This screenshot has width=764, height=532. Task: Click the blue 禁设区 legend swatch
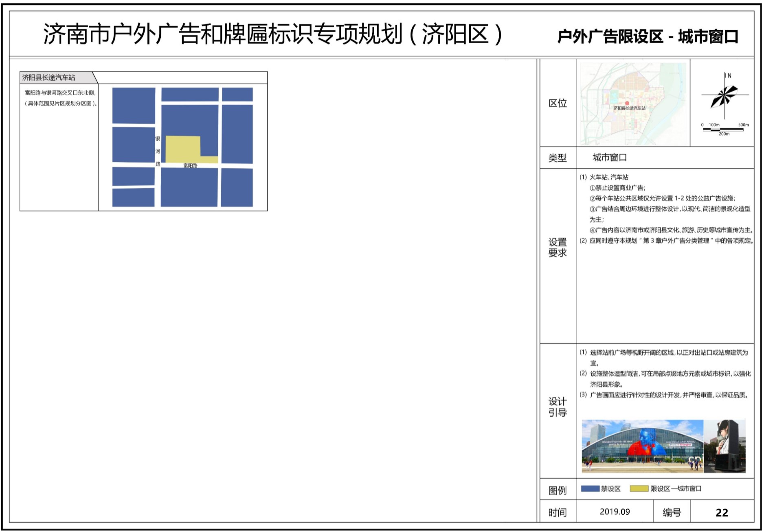[590, 488]
